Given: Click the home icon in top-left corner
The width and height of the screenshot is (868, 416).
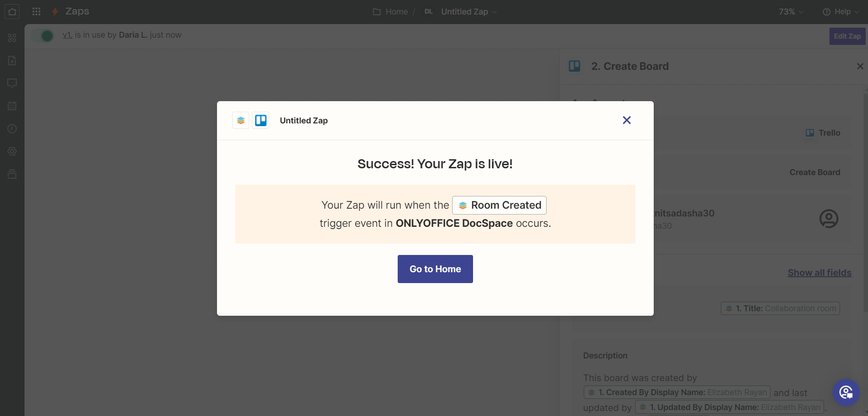Looking at the screenshot, I should point(12,12).
